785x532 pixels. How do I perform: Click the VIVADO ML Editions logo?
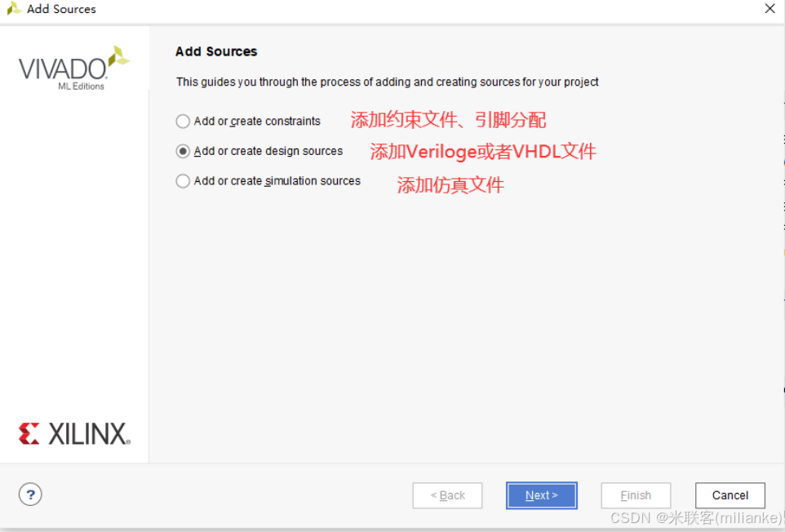coord(72,69)
